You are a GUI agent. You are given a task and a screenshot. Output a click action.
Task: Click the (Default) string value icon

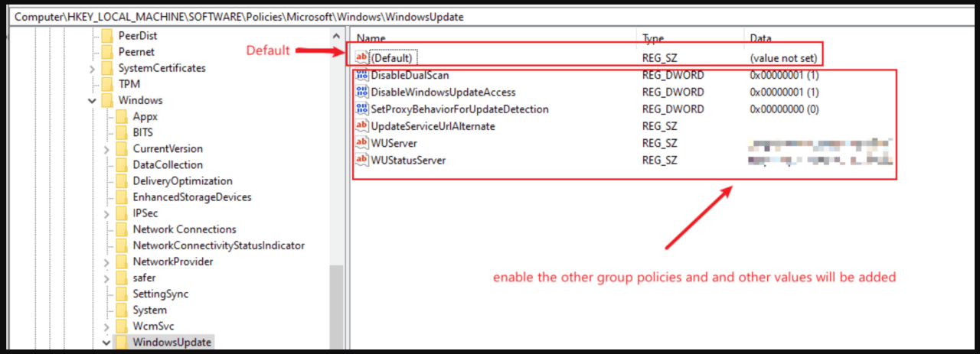point(362,58)
